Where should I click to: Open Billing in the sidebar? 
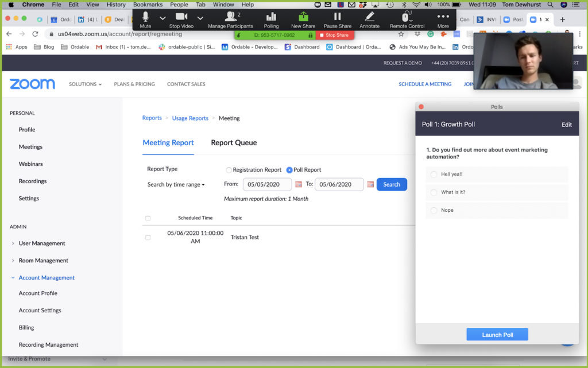click(26, 328)
